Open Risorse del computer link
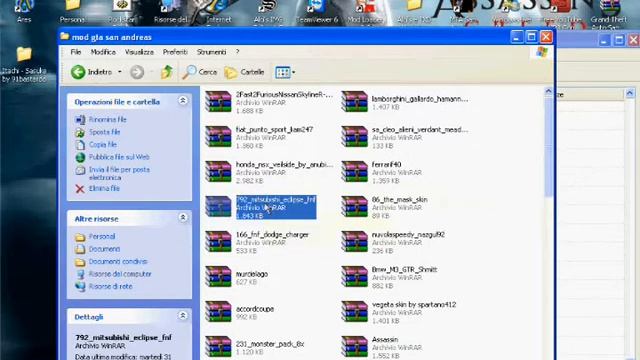 (x=120, y=274)
